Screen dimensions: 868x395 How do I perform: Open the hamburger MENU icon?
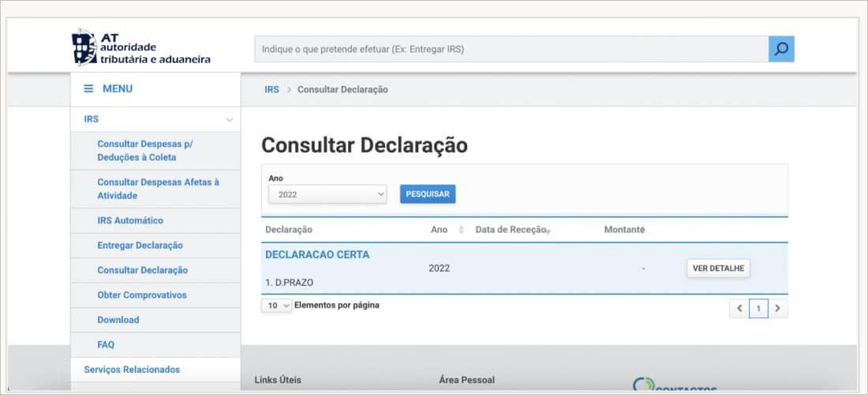click(x=89, y=89)
